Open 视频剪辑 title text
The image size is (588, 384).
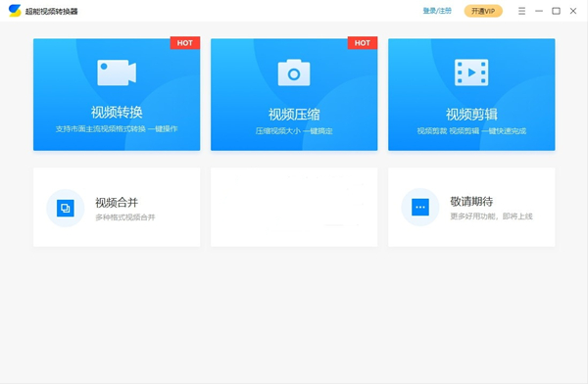coord(471,115)
